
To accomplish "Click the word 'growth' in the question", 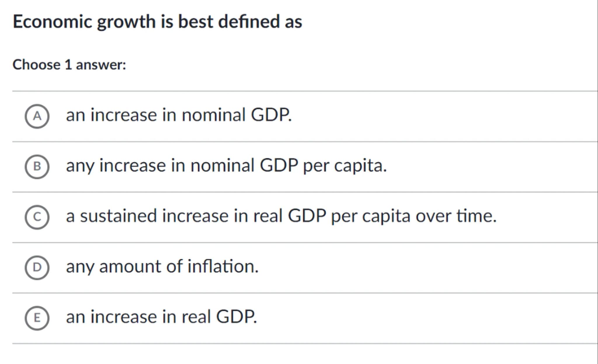I will (126, 22).
